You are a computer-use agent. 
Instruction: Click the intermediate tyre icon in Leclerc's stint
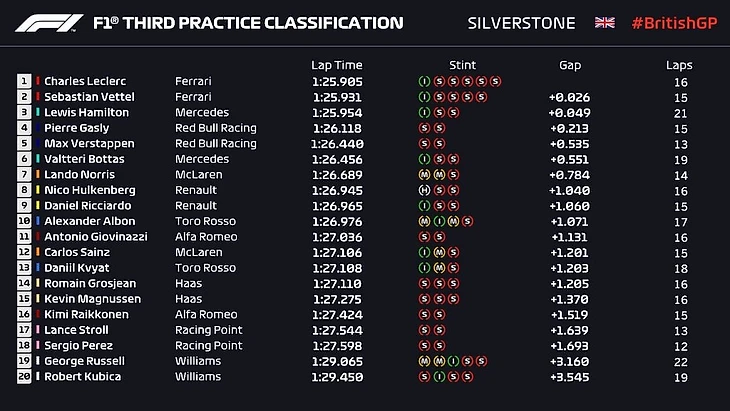(425, 81)
